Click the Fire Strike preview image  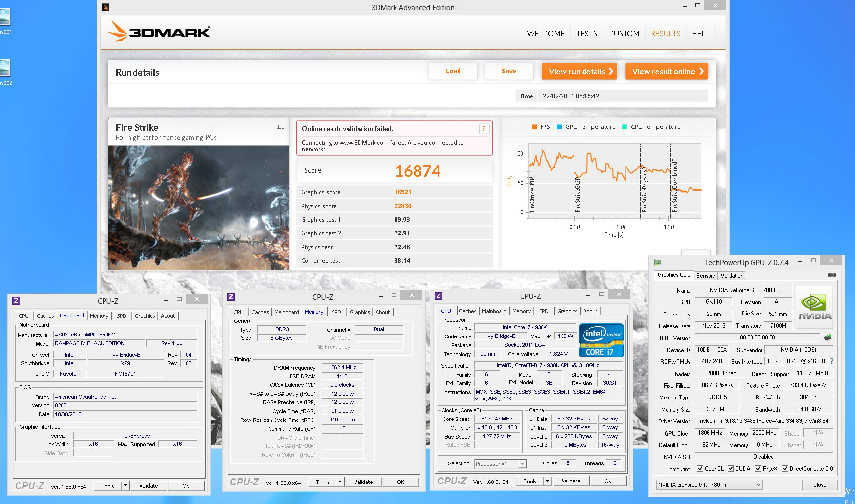click(198, 207)
